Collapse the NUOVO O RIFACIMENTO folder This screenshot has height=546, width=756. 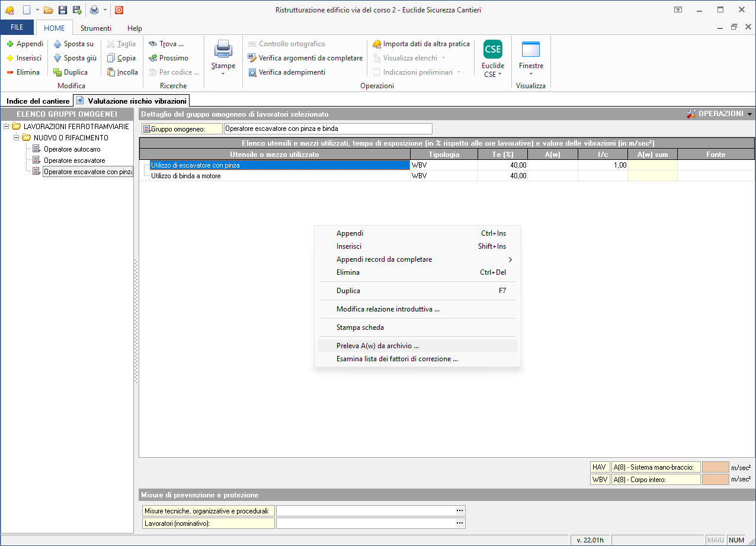click(17, 138)
